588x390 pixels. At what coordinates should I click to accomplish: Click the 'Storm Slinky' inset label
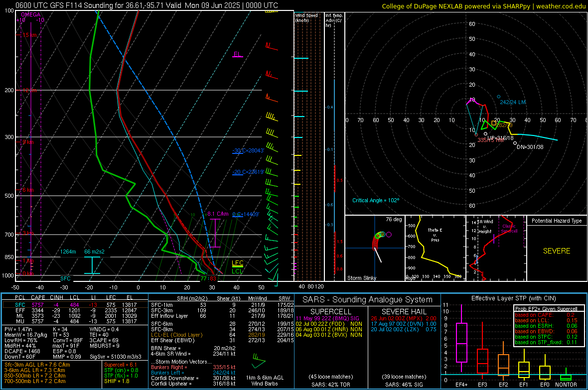click(x=361, y=278)
